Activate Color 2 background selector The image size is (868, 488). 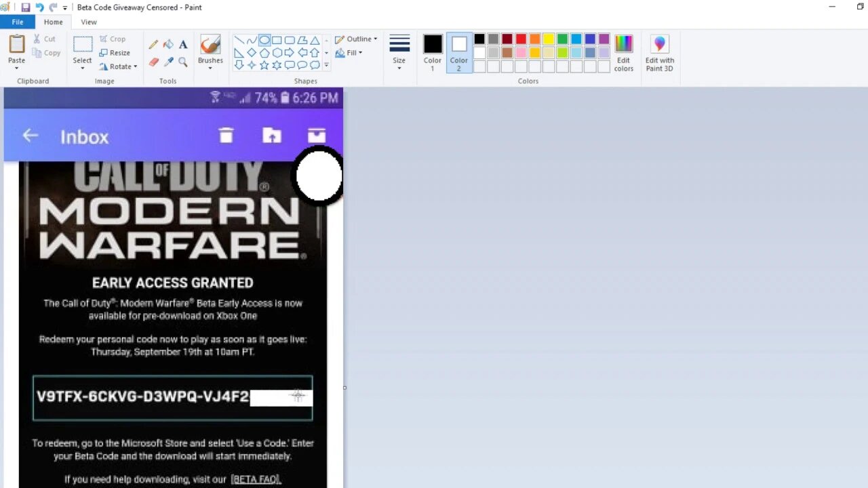[x=458, y=54]
